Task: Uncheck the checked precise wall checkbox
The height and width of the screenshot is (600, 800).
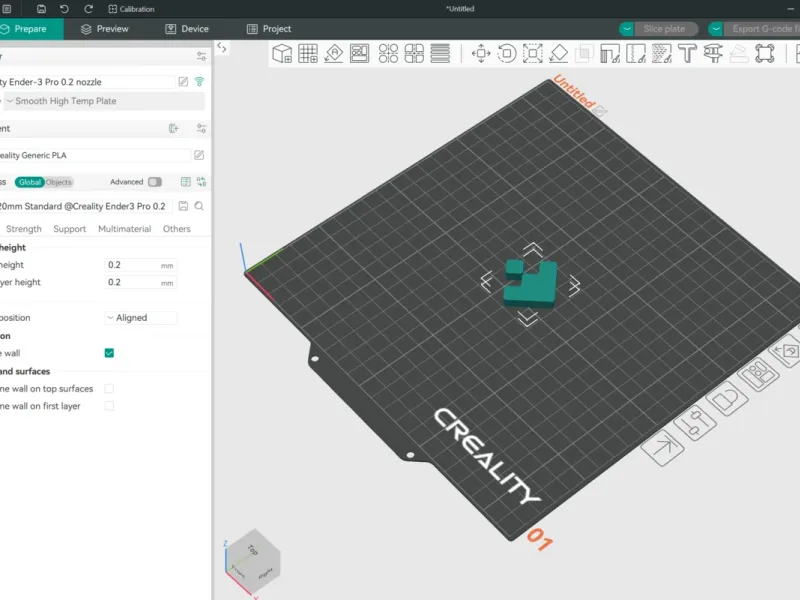Action: 109,353
